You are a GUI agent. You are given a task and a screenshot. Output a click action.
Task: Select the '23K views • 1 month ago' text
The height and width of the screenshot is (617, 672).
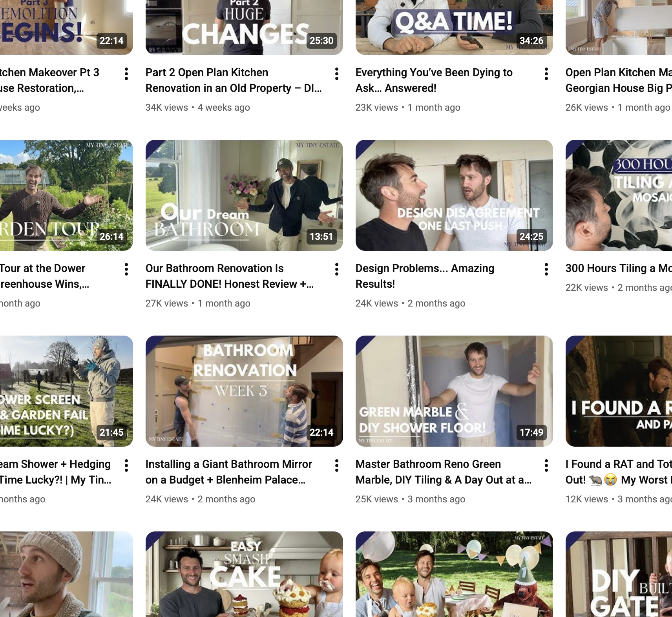click(x=408, y=108)
